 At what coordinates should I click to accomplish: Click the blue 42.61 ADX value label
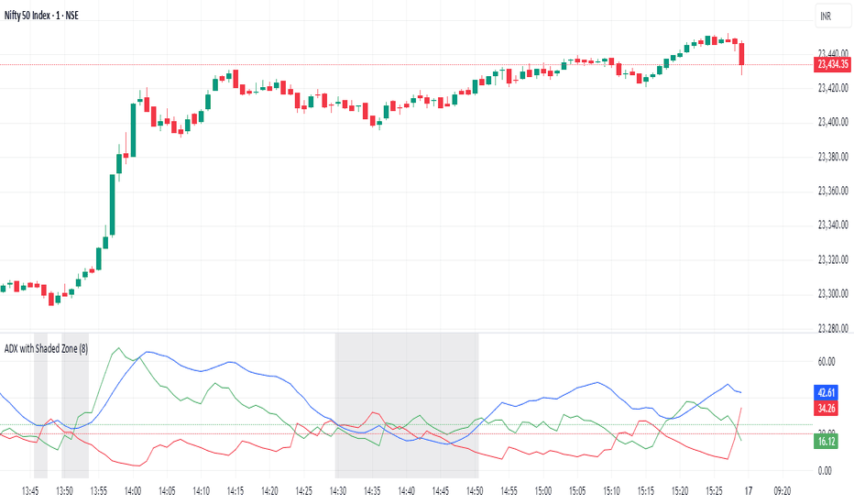[827, 392]
